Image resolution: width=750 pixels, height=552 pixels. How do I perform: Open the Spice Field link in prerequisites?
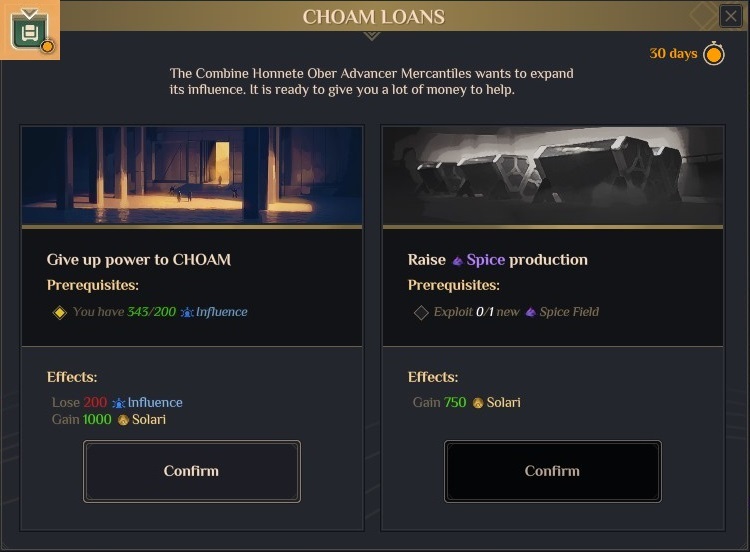pos(569,312)
